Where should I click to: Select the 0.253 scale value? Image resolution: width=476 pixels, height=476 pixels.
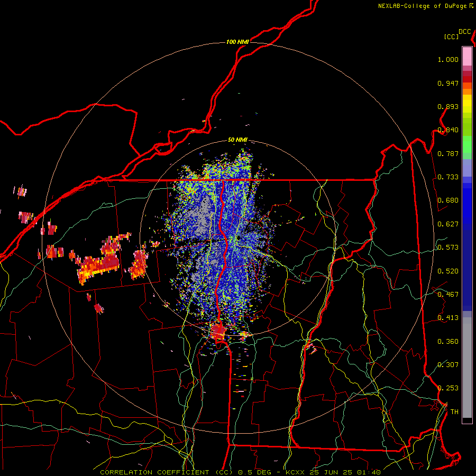pyautogui.click(x=448, y=388)
